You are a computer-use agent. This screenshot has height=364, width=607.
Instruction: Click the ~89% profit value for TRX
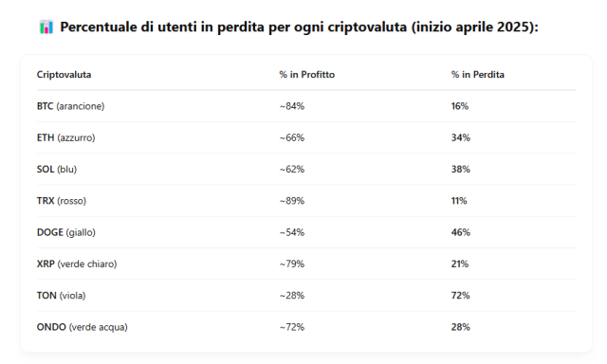pos(292,201)
